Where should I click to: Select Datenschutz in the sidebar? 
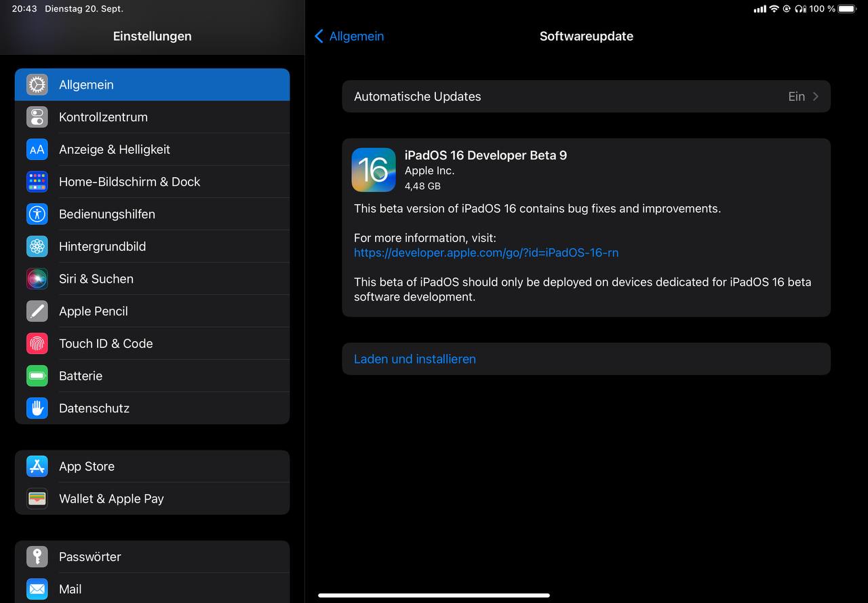pyautogui.click(x=152, y=408)
